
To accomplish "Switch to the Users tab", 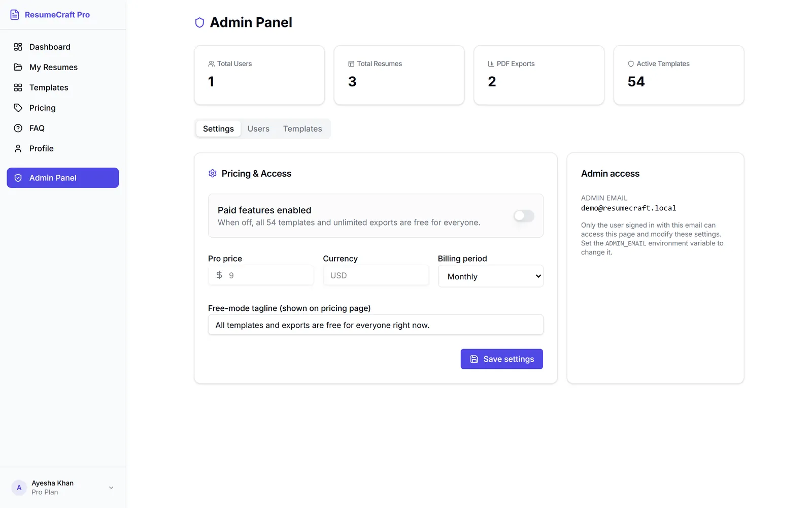I will pos(258,129).
